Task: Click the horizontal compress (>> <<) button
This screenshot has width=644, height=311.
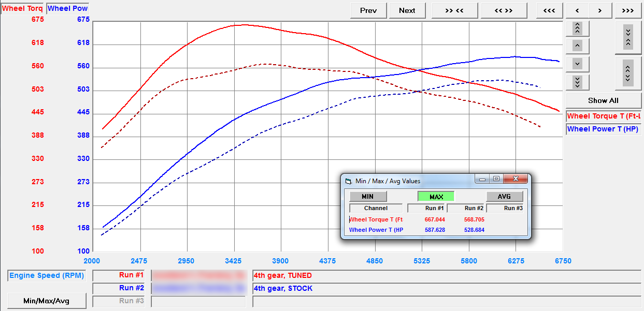Action: 454,10
